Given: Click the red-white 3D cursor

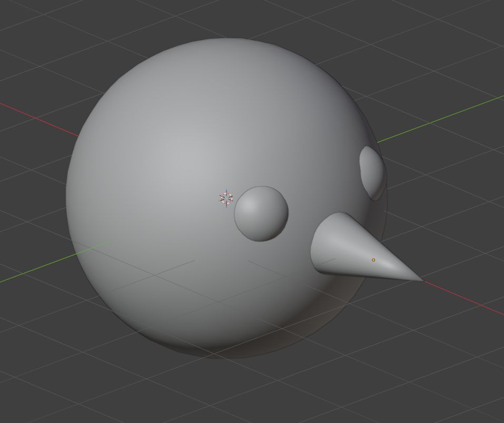Looking at the screenshot, I should point(226,198).
